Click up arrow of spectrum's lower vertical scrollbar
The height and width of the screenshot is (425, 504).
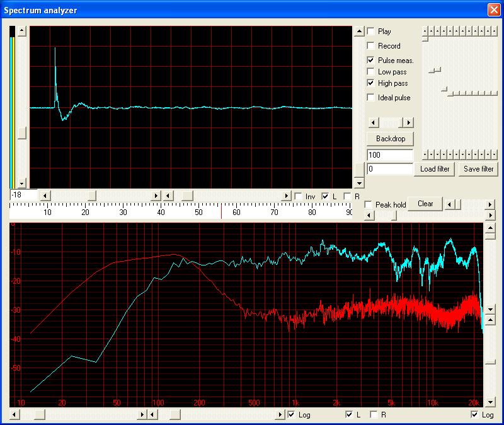[490, 320]
